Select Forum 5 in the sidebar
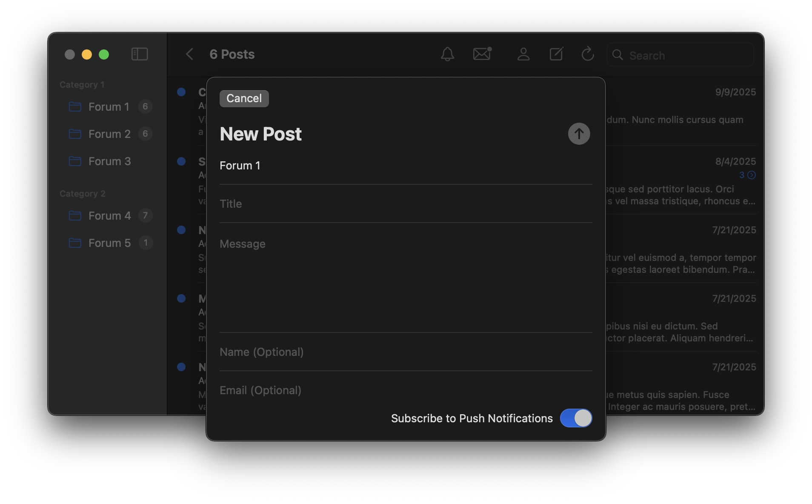This screenshot has width=812, height=504. [x=109, y=243]
